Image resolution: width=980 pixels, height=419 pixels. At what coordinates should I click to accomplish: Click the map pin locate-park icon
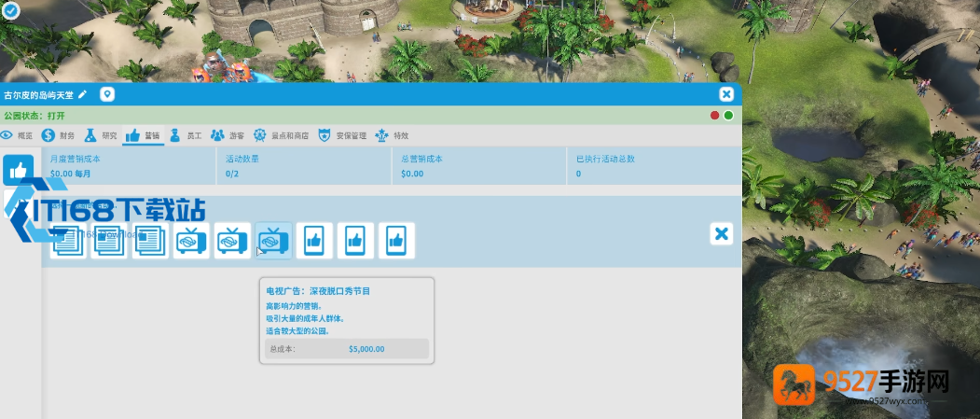(x=107, y=94)
